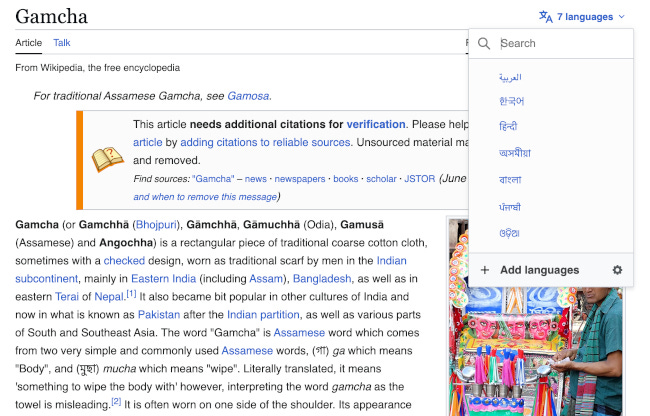Open the newspapers sources link

[300, 179]
